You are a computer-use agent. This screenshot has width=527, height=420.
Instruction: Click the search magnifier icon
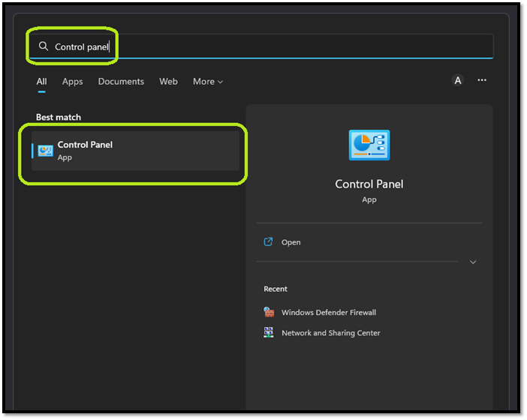(44, 46)
